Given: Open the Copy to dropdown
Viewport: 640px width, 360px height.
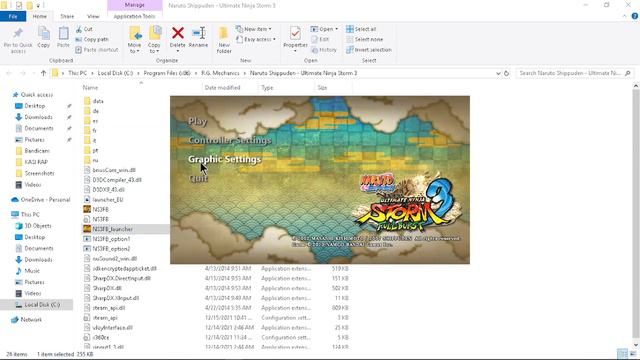Looking at the screenshot, I should pyautogui.click(x=154, y=40).
